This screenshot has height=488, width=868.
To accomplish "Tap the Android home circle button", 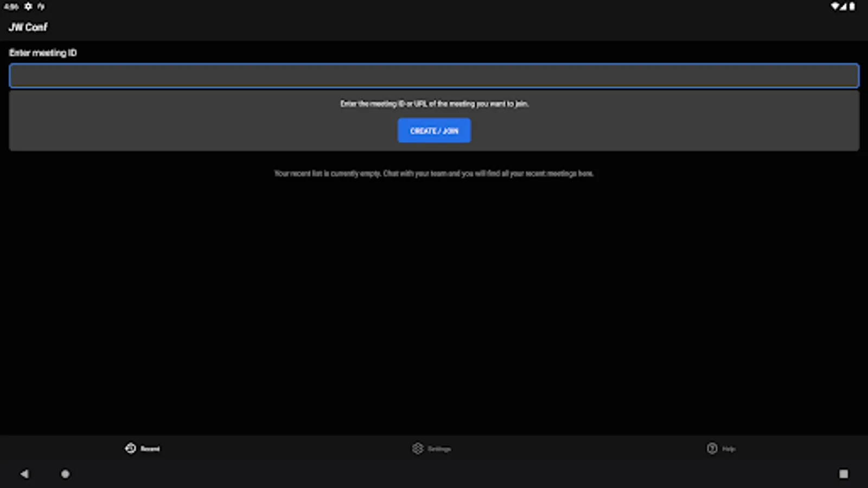I will pyautogui.click(x=65, y=474).
